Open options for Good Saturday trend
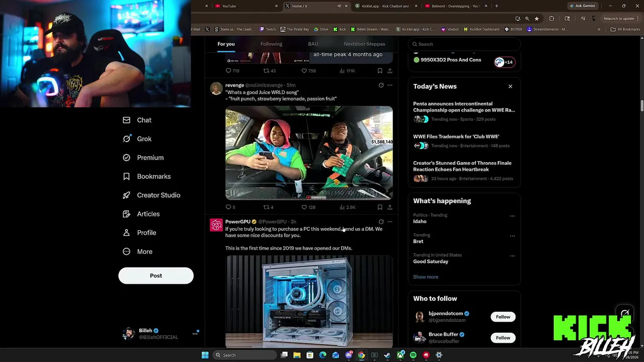Screen dimensions: 644x362 click(512, 255)
